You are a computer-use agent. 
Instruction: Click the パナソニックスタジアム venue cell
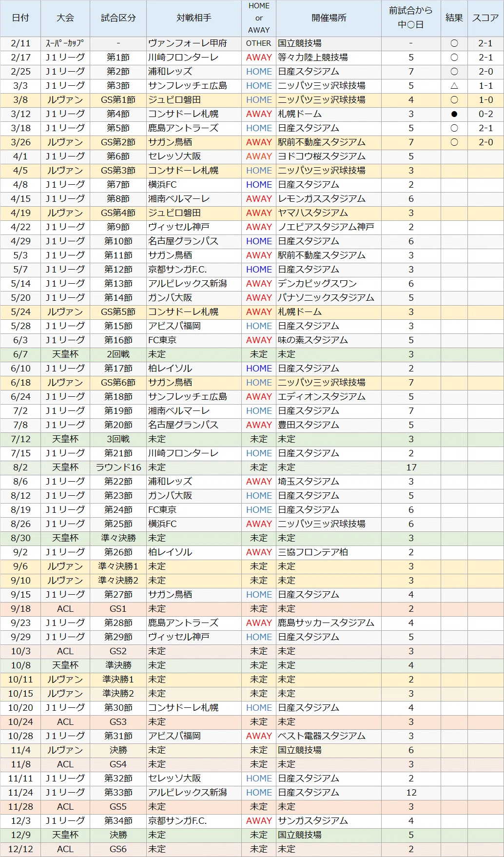point(329,298)
